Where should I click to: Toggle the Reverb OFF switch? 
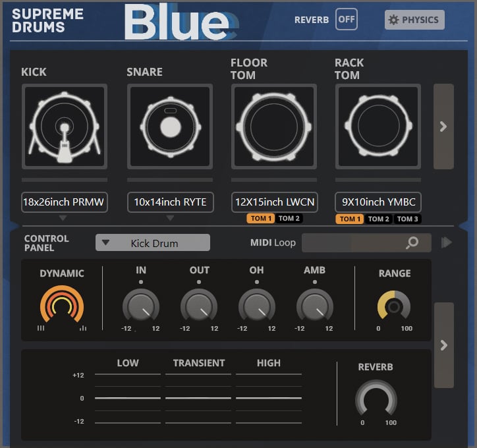click(x=346, y=19)
